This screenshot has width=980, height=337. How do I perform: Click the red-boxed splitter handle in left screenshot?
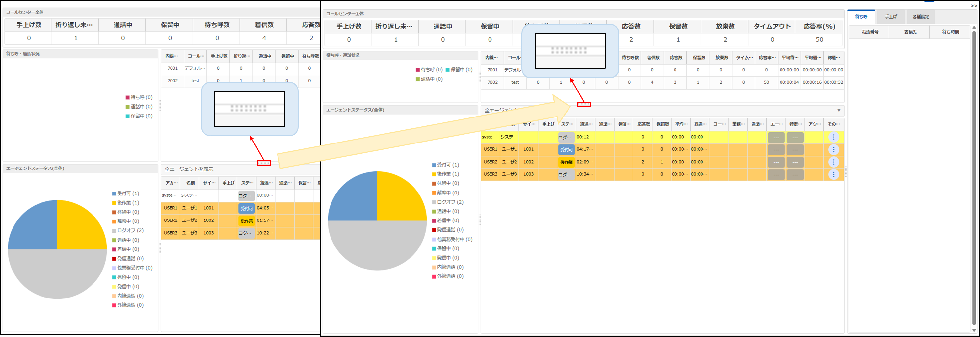(x=263, y=163)
